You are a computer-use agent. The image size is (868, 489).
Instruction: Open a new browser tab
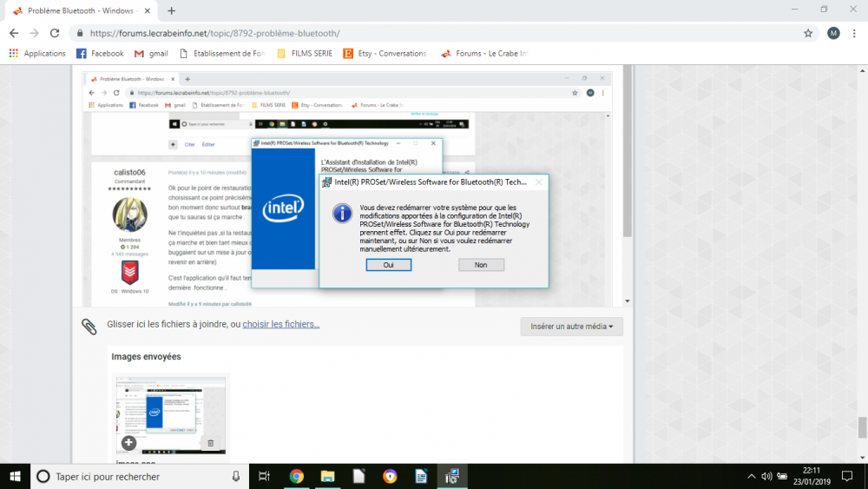tap(172, 10)
